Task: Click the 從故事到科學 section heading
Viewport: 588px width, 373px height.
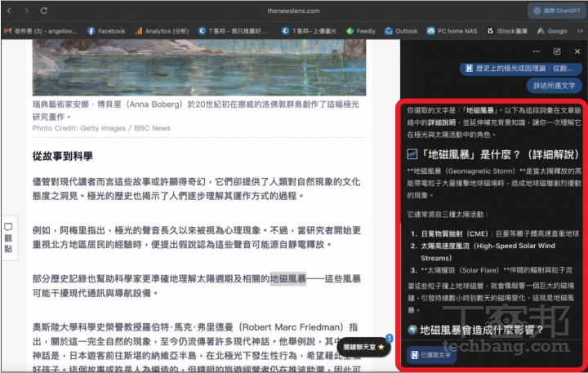Action: click(62, 156)
